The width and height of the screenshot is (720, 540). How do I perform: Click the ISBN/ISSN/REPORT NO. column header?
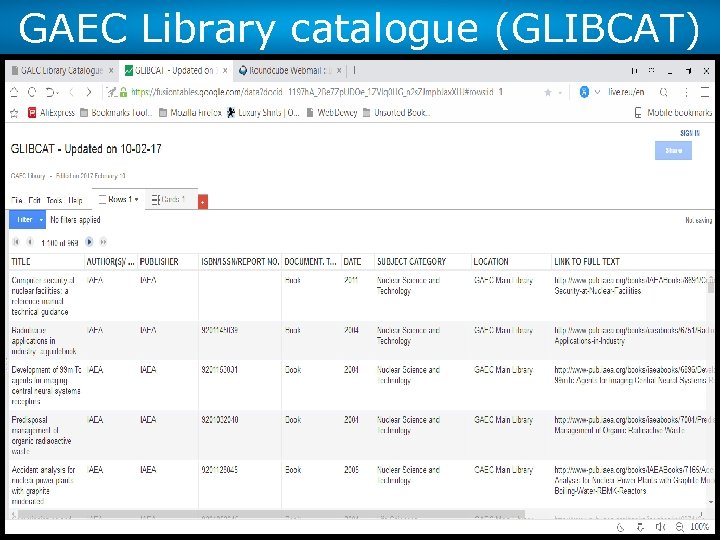click(x=240, y=262)
